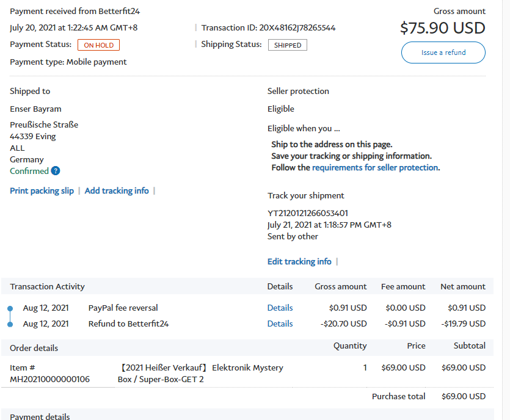
Task: Click the Elektronik Mystery Box item name
Action: (x=200, y=374)
